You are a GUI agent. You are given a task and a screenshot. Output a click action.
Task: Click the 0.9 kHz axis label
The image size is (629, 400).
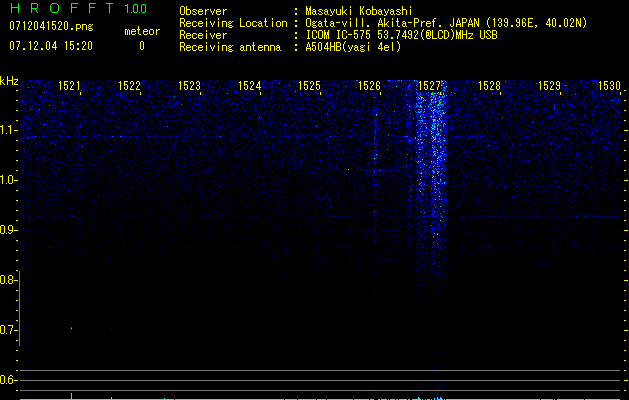pyautogui.click(x=7, y=230)
